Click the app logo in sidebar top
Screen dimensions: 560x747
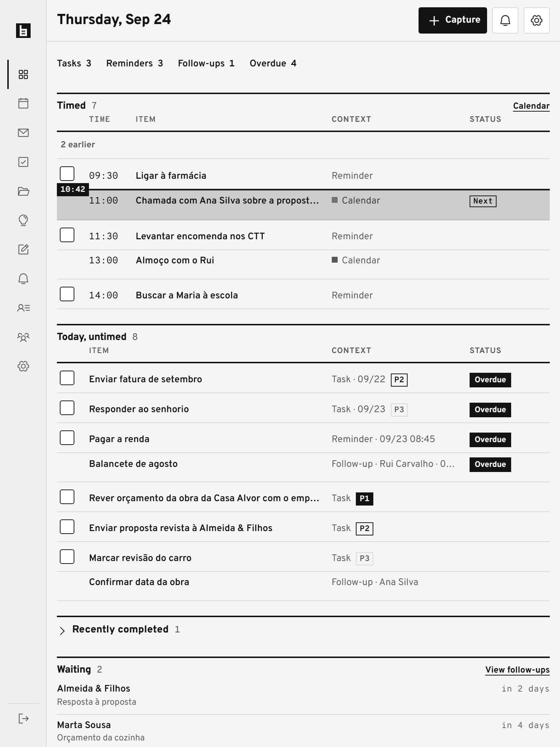(x=23, y=31)
